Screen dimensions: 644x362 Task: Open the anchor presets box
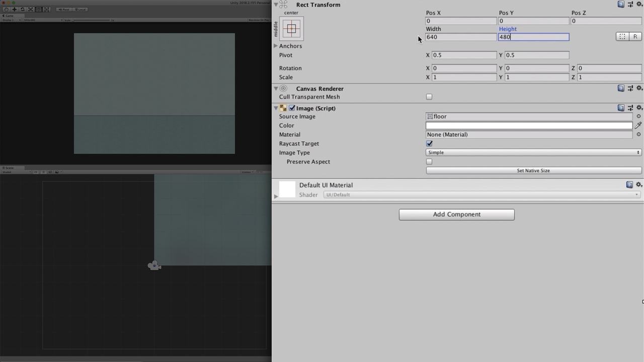(291, 29)
